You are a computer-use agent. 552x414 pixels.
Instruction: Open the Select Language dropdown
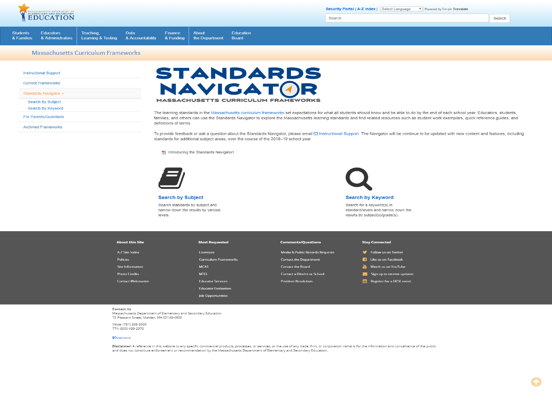pyautogui.click(x=401, y=9)
